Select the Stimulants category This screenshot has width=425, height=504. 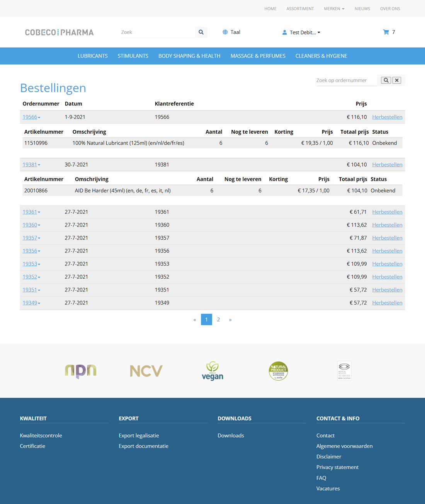point(133,56)
